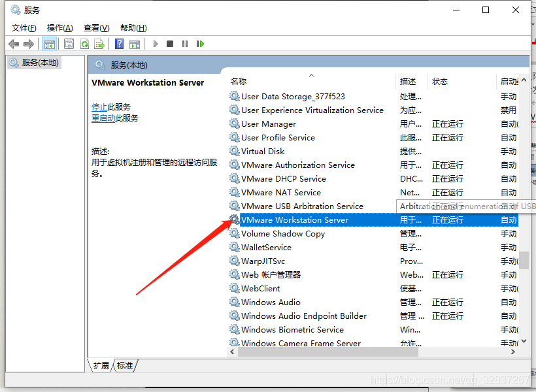Toggle the show/hide console tree icon

(49, 44)
